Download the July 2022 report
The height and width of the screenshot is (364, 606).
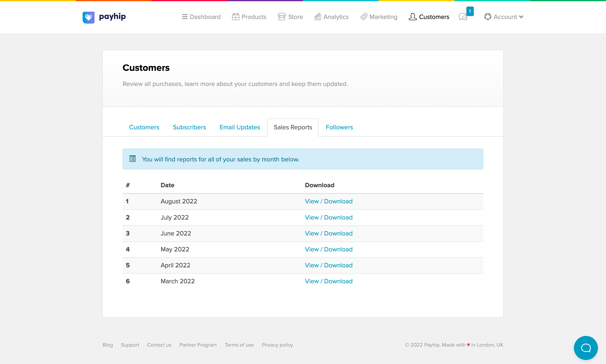[328, 218]
